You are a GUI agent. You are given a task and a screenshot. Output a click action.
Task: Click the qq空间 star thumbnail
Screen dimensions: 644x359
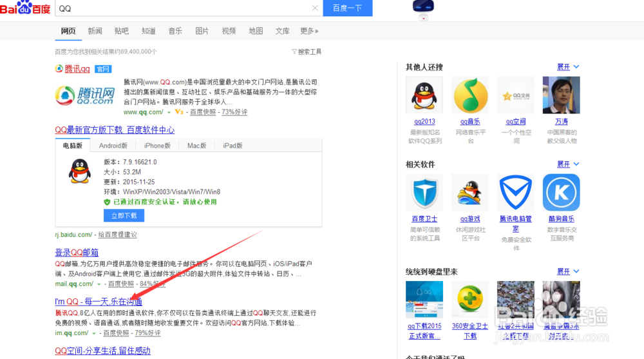click(x=515, y=95)
